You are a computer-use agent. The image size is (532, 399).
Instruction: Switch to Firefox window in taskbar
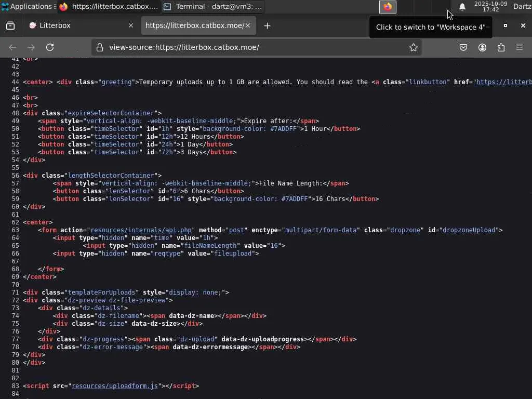coord(109,6)
